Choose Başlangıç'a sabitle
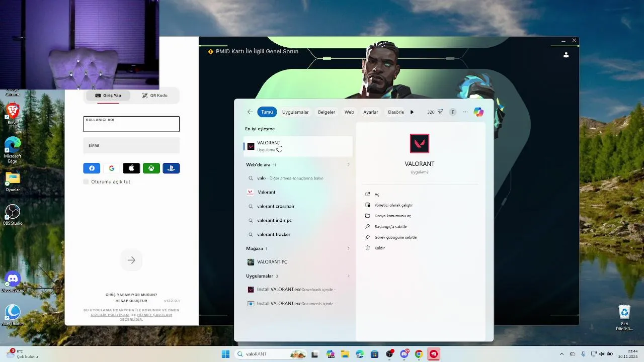Screen dimensions: 644x362 (x=386, y=226)
